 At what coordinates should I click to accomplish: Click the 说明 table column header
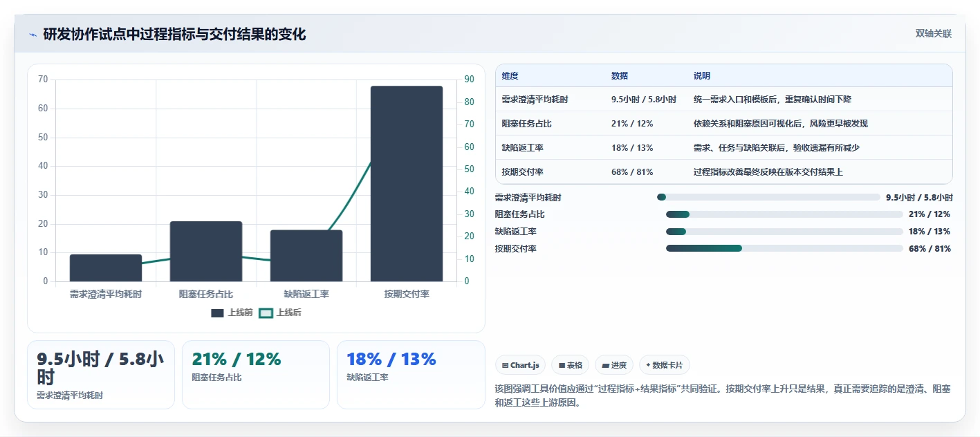tap(702, 76)
